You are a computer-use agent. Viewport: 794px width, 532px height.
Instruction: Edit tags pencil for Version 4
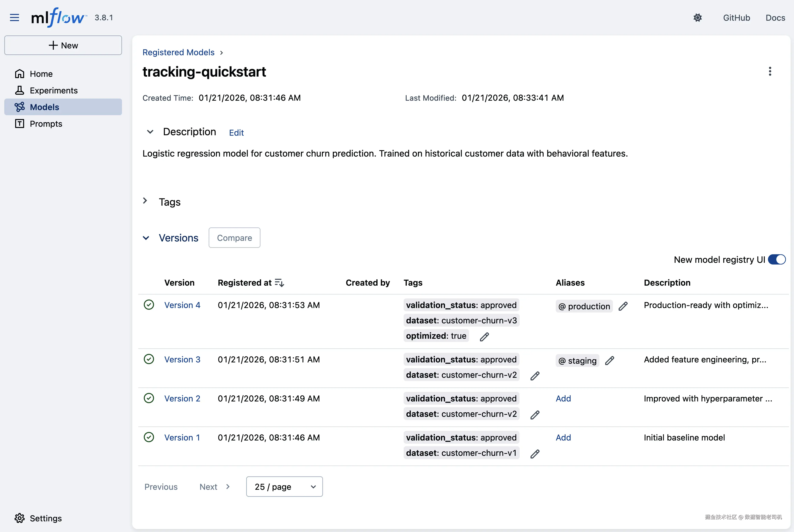click(x=484, y=337)
